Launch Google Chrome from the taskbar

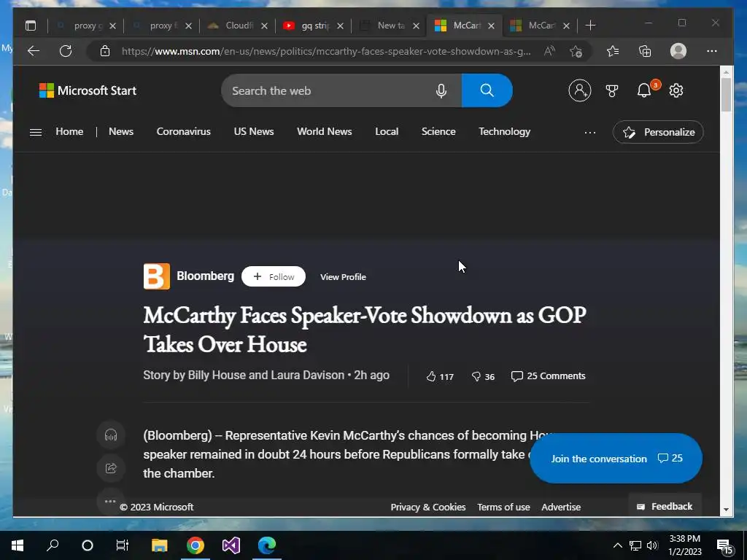pos(195,545)
